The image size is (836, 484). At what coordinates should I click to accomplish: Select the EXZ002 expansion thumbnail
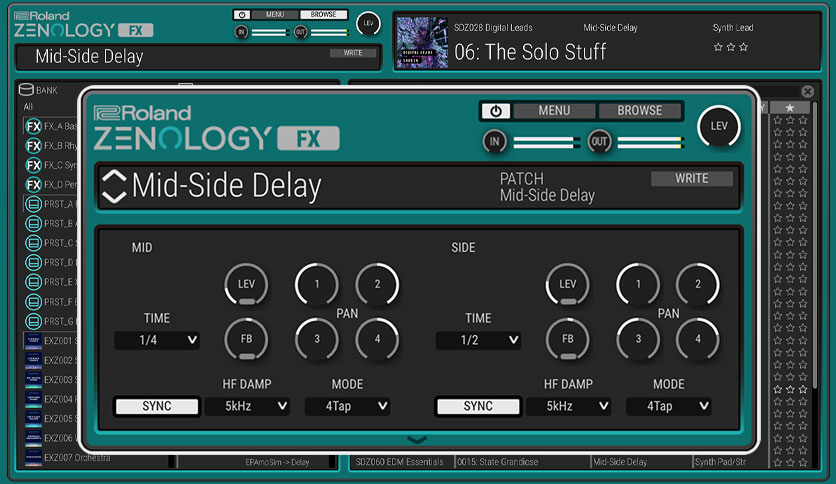(34, 360)
